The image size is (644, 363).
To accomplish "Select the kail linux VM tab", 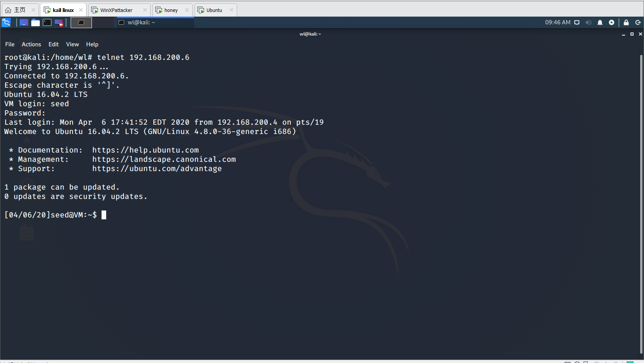I will pyautogui.click(x=63, y=10).
